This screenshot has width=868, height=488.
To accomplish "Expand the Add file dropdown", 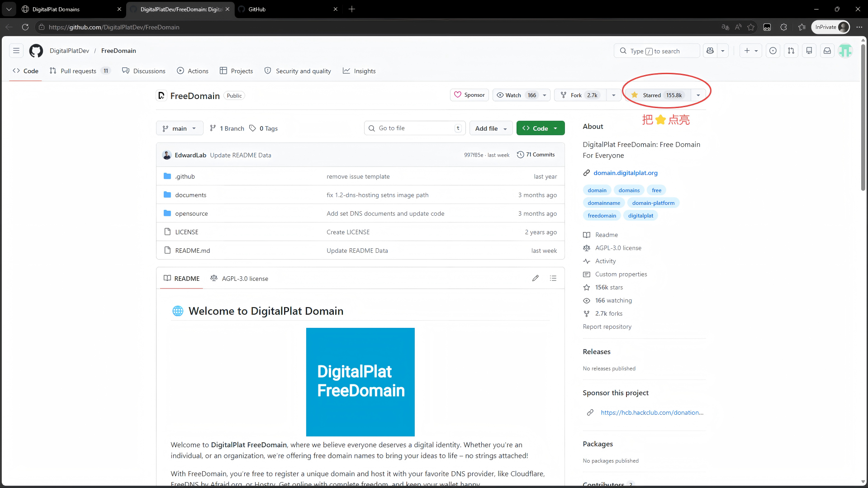I will (x=491, y=128).
